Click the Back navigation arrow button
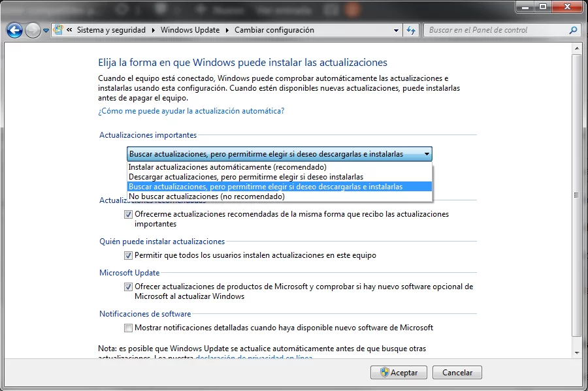Image resolution: width=588 pixels, height=391 pixels. point(14,30)
